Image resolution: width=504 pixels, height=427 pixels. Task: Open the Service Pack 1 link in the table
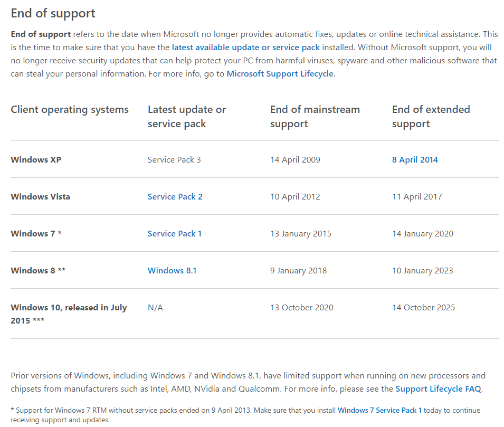[x=174, y=234]
